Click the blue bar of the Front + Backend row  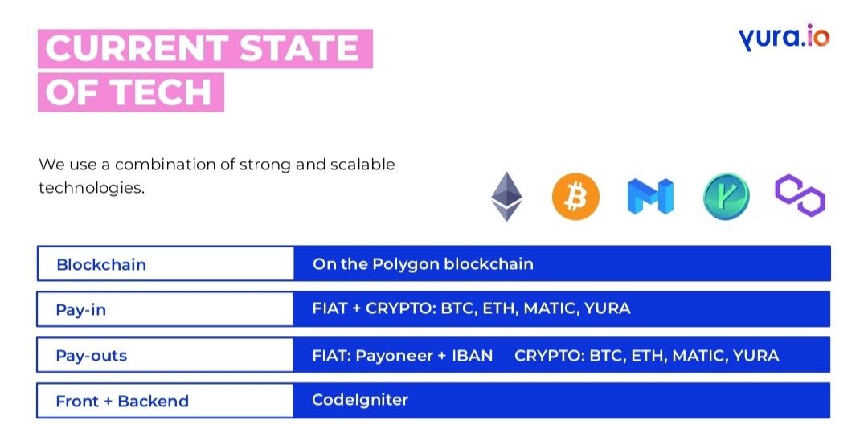(562, 400)
